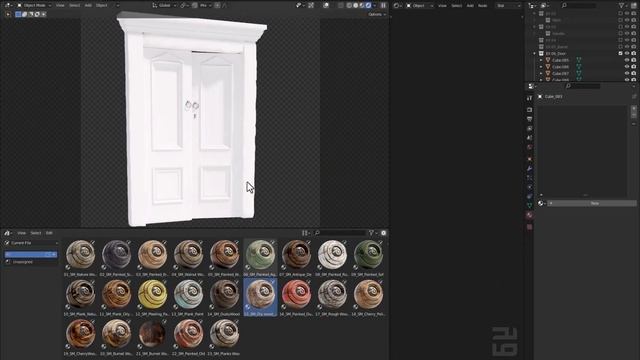Open the Scene properties tab
The height and width of the screenshot is (360, 640).
529,138
